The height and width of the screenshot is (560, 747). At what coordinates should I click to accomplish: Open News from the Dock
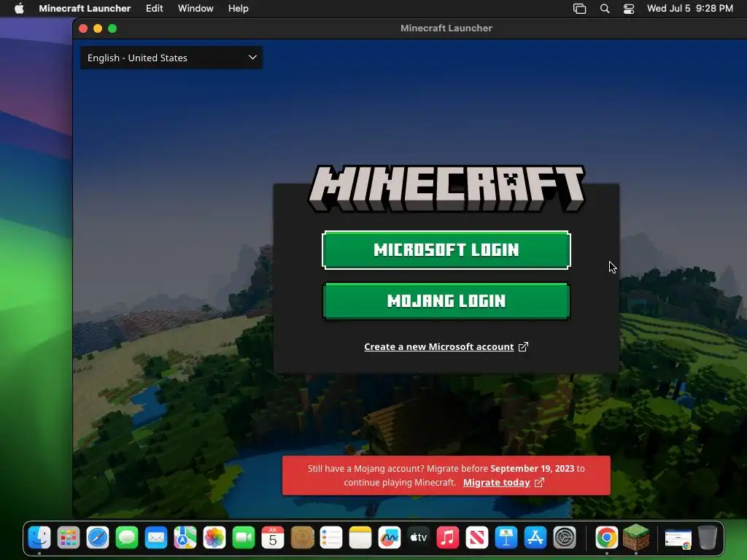click(x=477, y=537)
